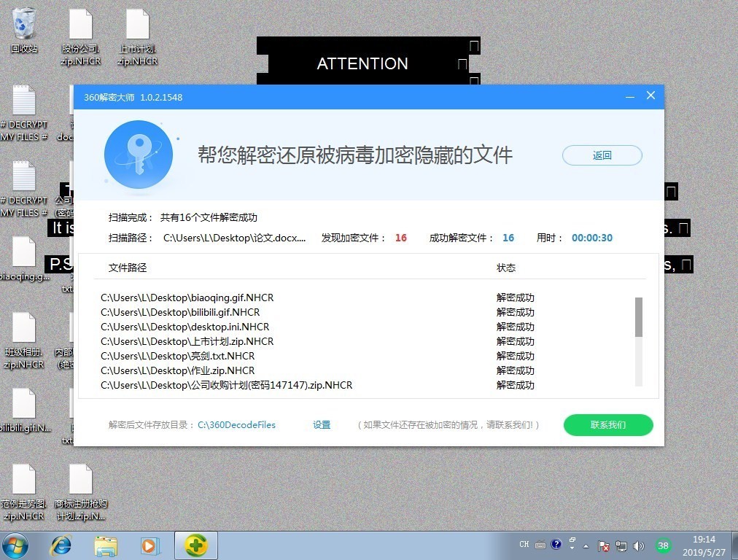
Task: Select the 上市计划.zip.NHCR desktop file icon
Action: 137,37
